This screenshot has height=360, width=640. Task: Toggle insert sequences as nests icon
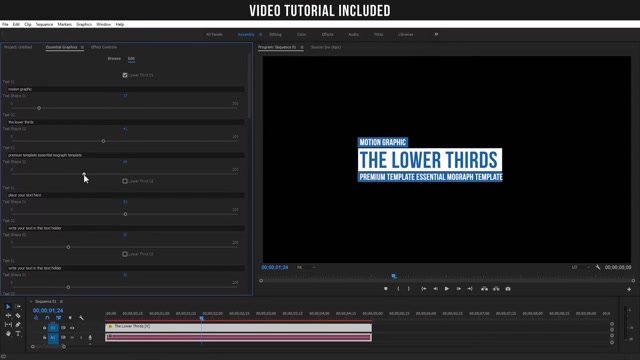36,318
